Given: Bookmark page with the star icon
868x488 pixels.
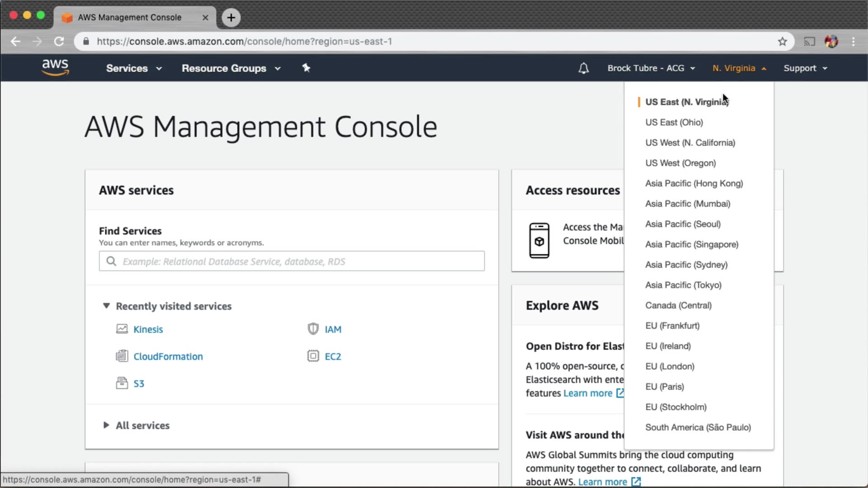Looking at the screenshot, I should click(782, 42).
